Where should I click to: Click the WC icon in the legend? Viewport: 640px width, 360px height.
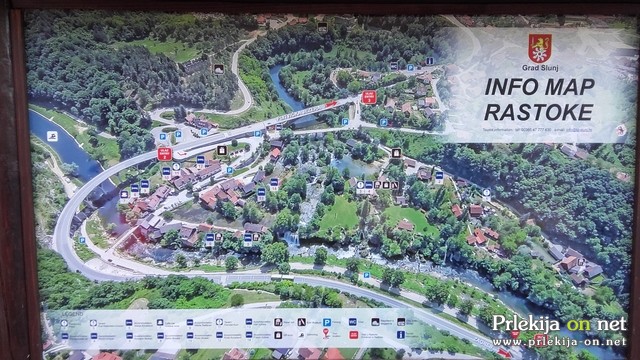(353, 322)
